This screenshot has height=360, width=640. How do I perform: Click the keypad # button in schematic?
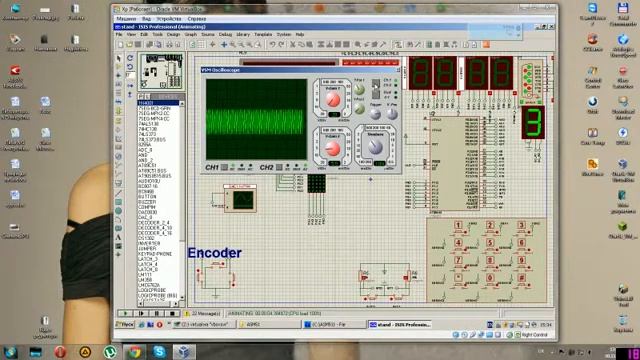(x=521, y=278)
